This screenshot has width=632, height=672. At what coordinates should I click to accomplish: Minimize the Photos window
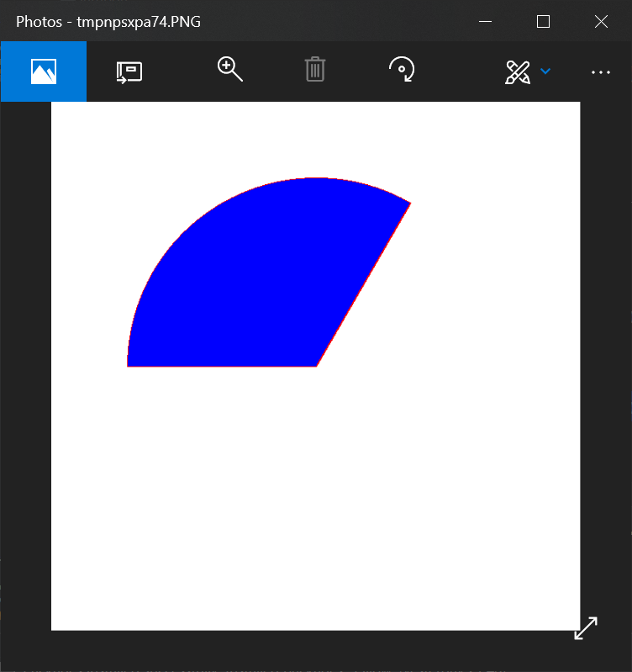[485, 21]
